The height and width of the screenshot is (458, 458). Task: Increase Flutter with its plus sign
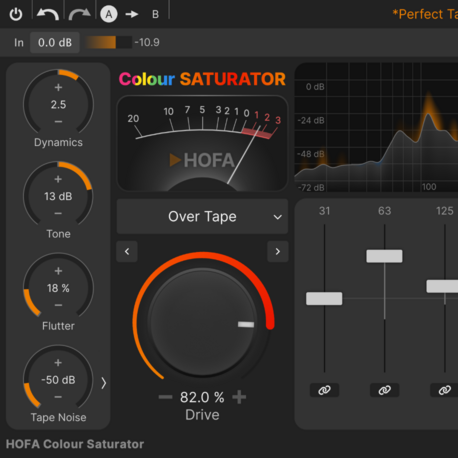pyautogui.click(x=58, y=271)
